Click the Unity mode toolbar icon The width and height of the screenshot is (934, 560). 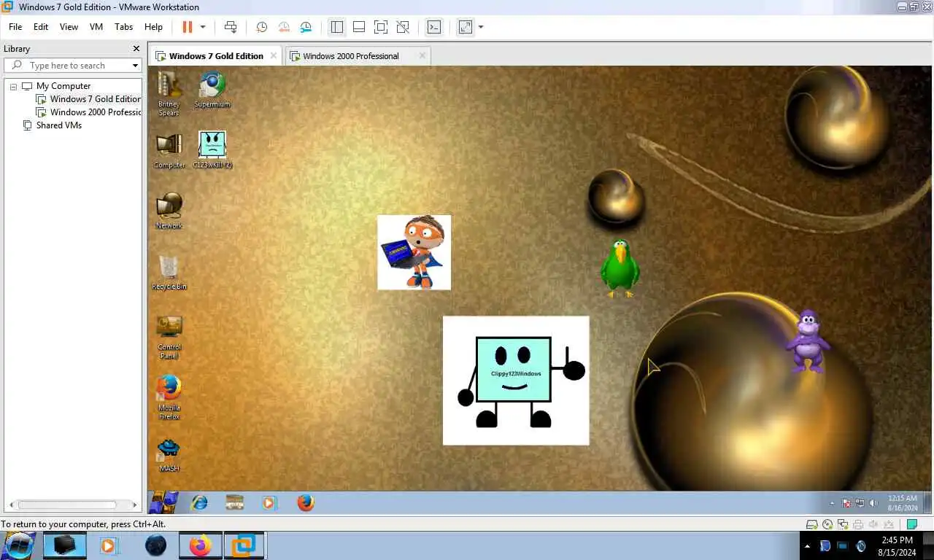[x=402, y=27]
